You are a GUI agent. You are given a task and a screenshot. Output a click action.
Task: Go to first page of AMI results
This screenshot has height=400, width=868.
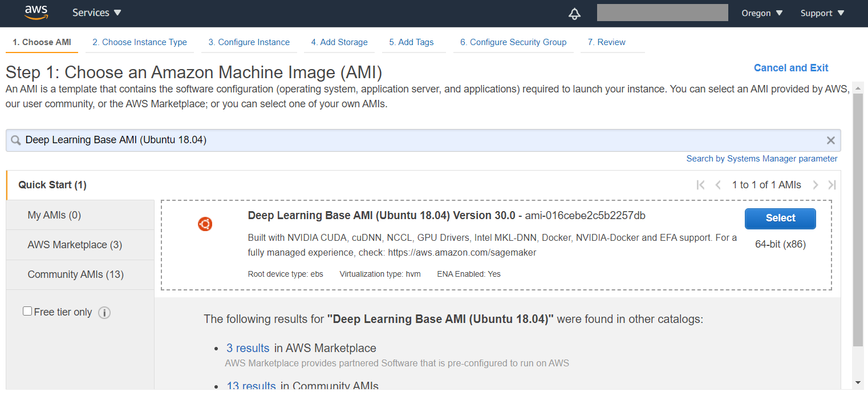coord(701,185)
